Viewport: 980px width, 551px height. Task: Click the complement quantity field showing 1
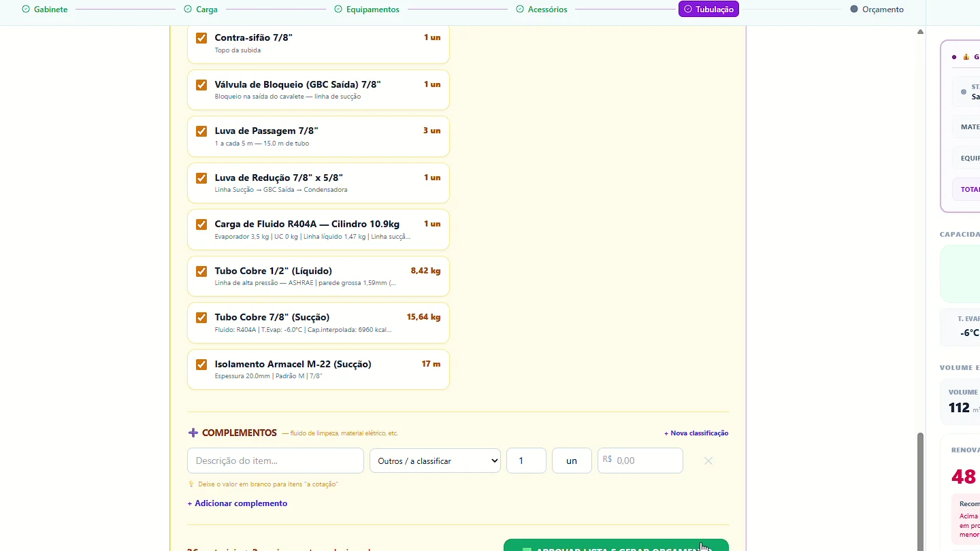click(526, 461)
